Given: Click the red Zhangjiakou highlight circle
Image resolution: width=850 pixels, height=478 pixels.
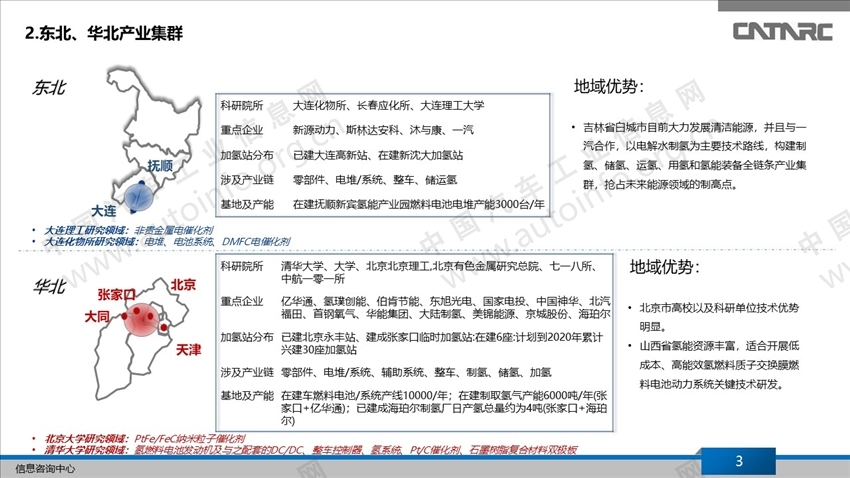Looking at the screenshot, I should 143,319.
